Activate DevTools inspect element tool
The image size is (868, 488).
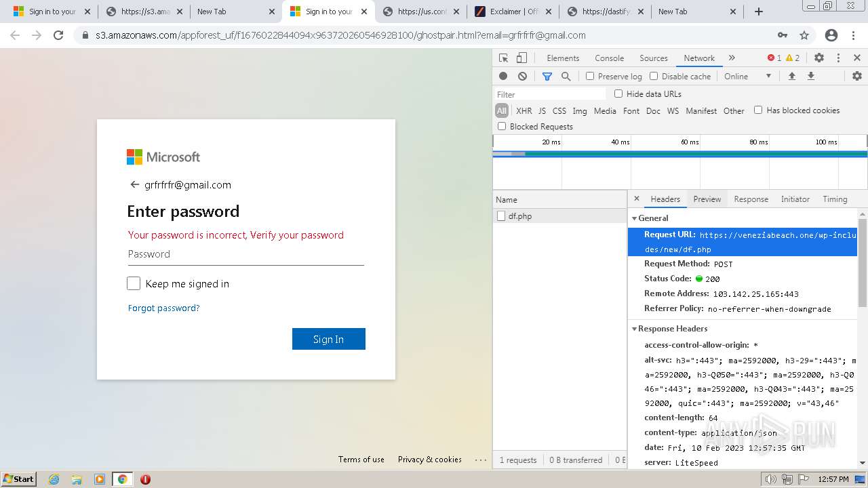point(503,58)
